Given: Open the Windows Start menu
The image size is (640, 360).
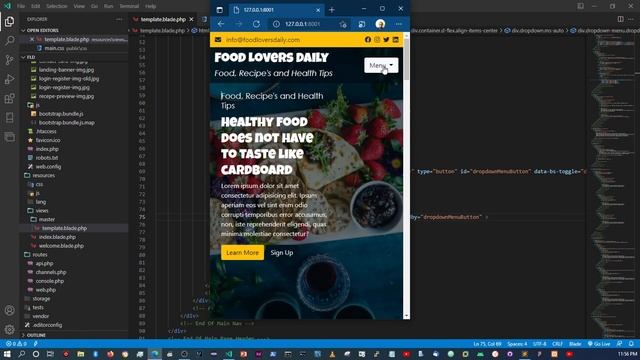Looking at the screenshot, I should click(x=7, y=354).
